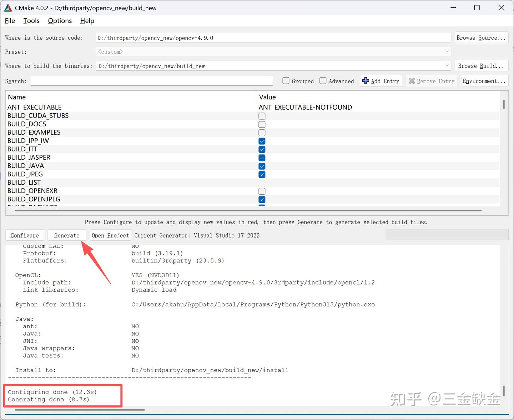
Task: Click Open Project to launch Visual Studio
Action: (x=110, y=235)
